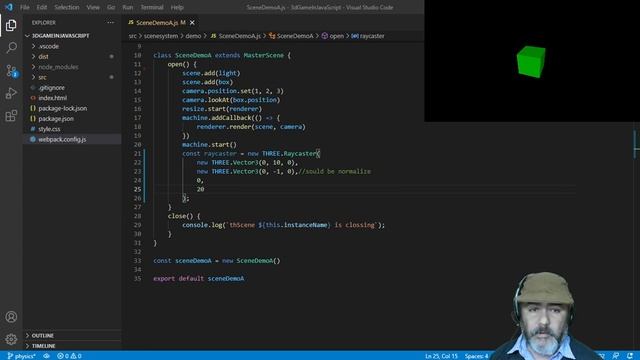Click the VS Code logo in the title bar

(x=9, y=7)
